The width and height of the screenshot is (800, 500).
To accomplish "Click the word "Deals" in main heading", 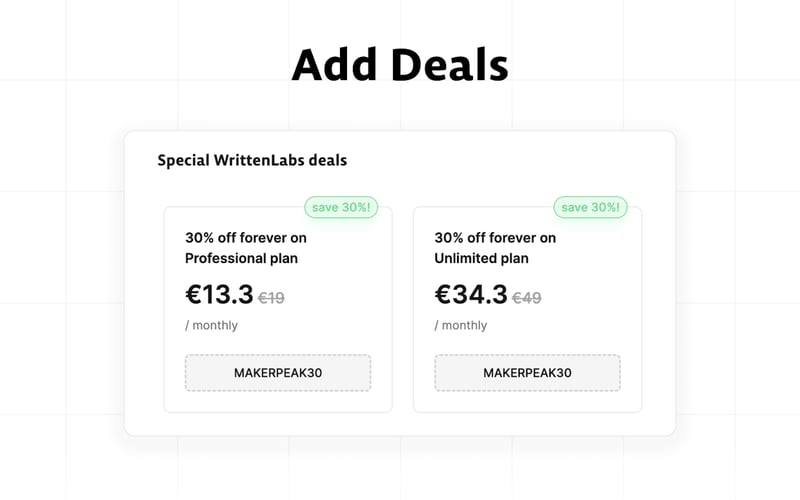I will 449,66.
